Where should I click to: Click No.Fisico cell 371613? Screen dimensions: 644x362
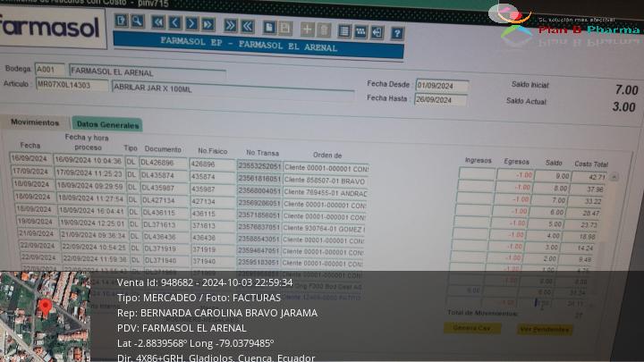coord(213,226)
